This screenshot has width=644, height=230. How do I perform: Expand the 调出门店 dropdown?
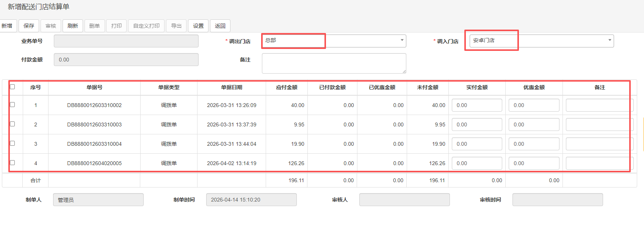[x=402, y=41]
